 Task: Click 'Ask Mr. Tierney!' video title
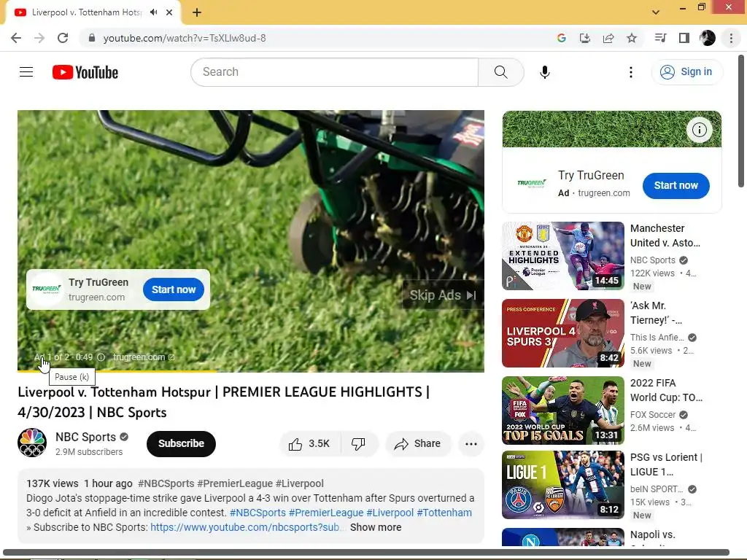pyautogui.click(x=656, y=313)
